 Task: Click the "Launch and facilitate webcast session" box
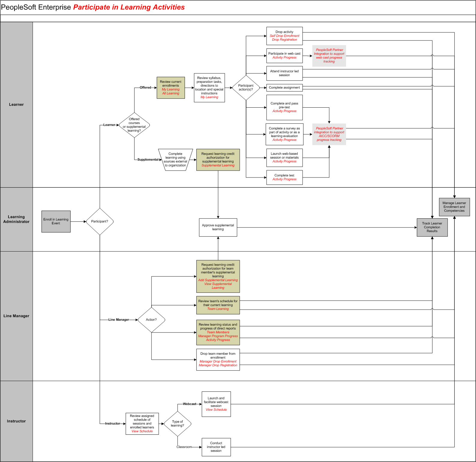pyautogui.click(x=216, y=404)
